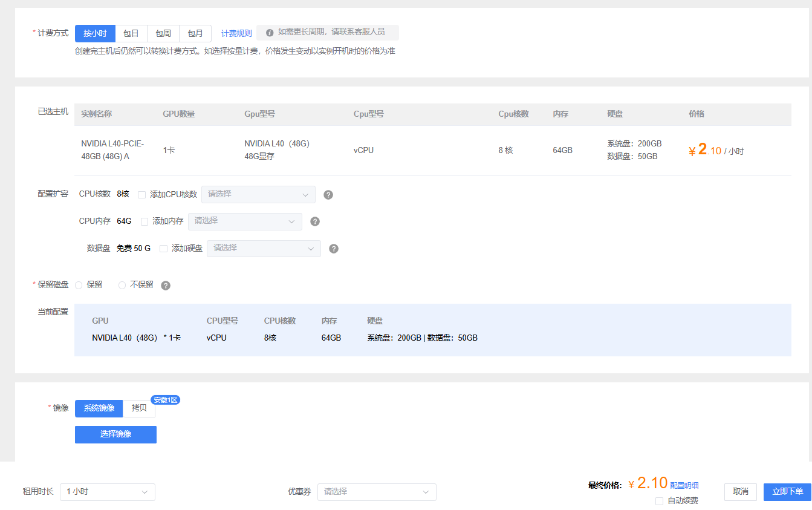Click help icon beside CPU cores dropdown
This screenshot has height=510, width=812.
328,195
